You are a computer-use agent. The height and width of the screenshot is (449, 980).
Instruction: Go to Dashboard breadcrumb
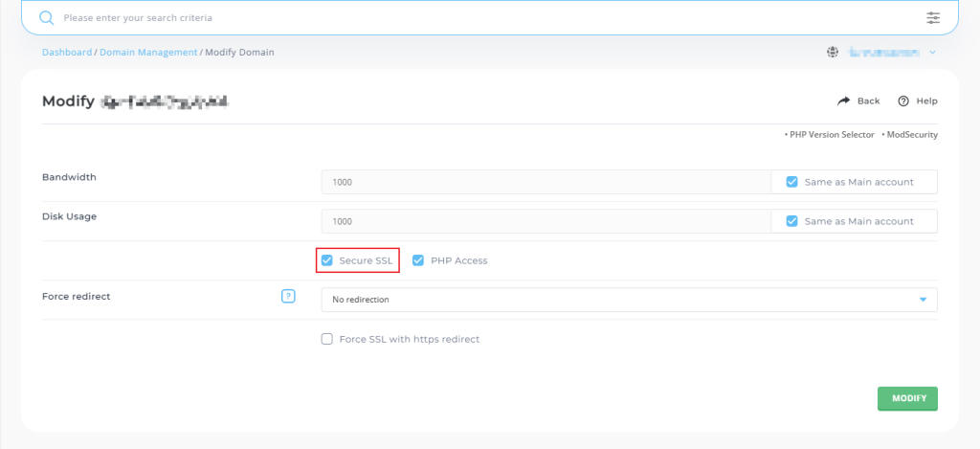66,52
